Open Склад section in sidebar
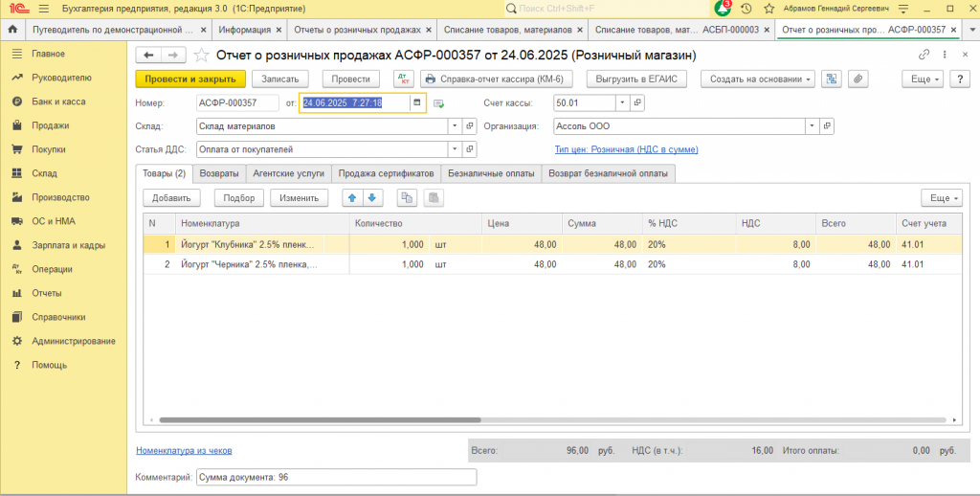Viewport: 980px width, 496px height. click(44, 173)
